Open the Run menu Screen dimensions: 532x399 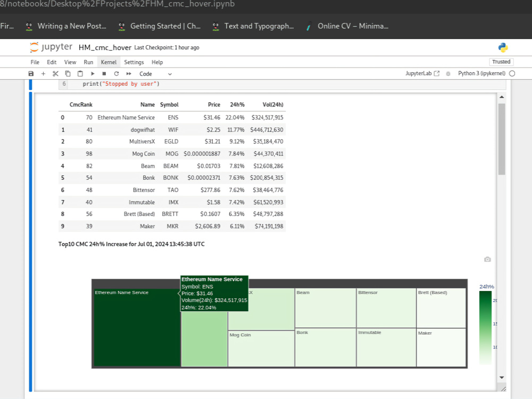[88, 62]
